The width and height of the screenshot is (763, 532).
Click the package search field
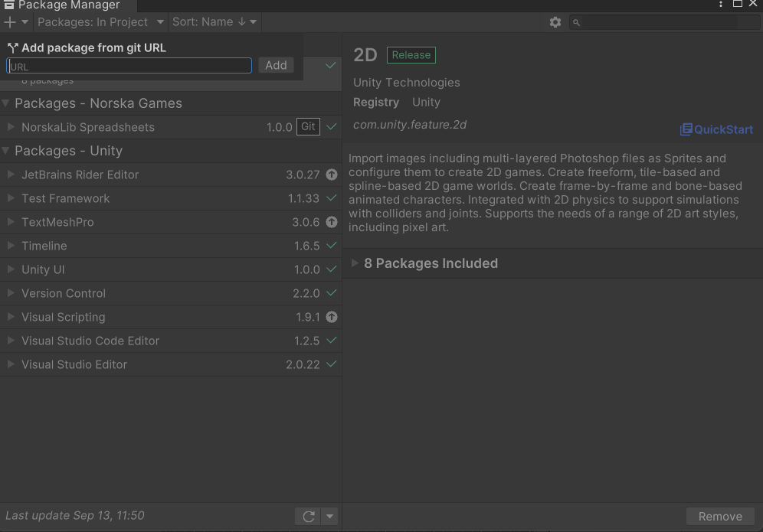tap(664, 22)
